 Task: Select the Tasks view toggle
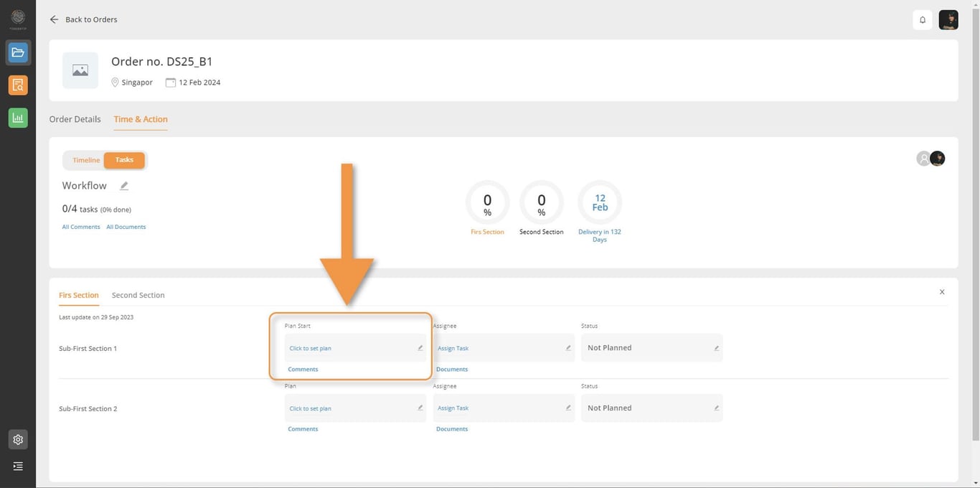pyautogui.click(x=124, y=160)
